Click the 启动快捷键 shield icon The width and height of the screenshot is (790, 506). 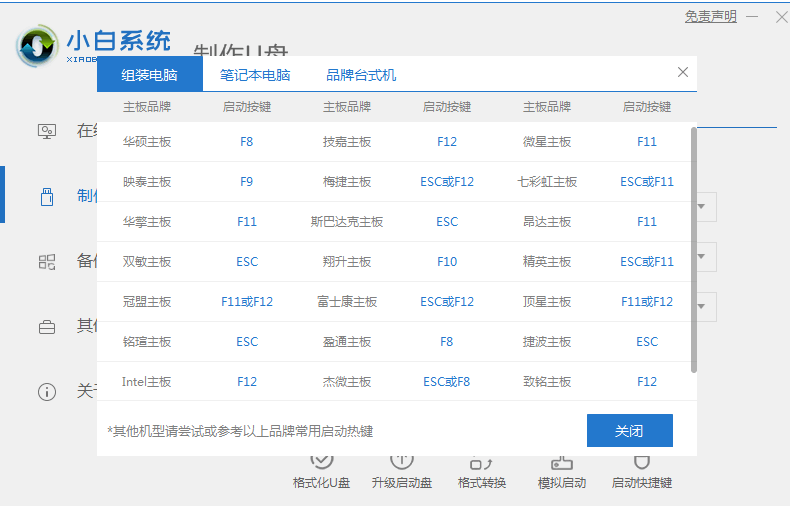point(642,462)
